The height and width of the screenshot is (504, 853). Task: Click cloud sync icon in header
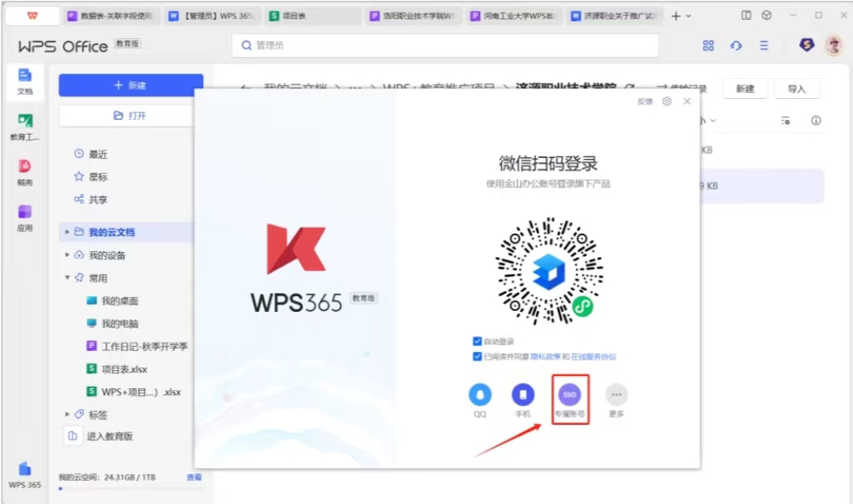(736, 46)
